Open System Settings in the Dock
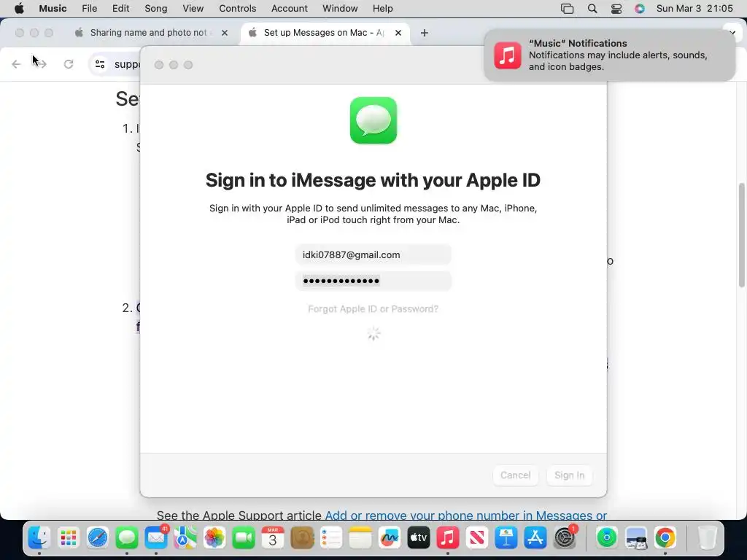This screenshot has height=560, width=747. pos(565,537)
